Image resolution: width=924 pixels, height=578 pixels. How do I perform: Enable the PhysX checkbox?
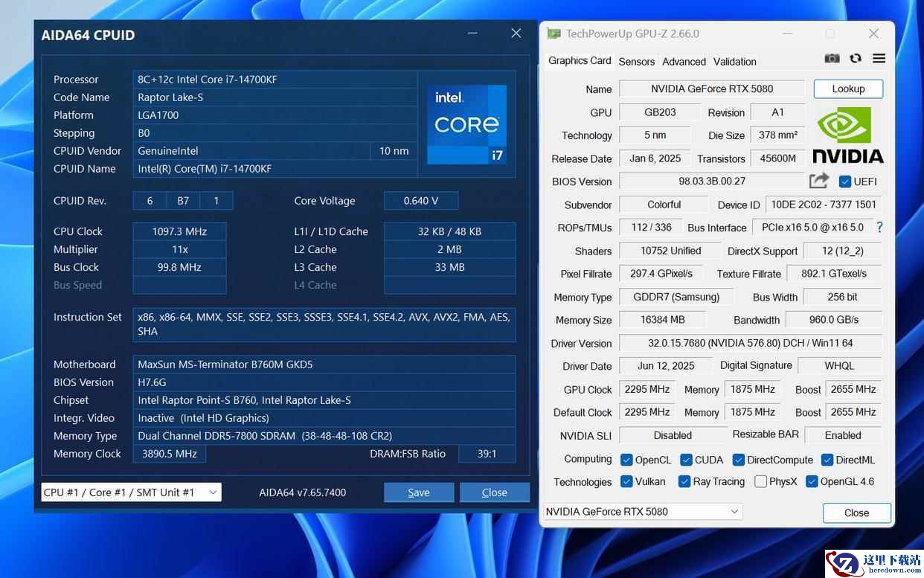tap(760, 481)
